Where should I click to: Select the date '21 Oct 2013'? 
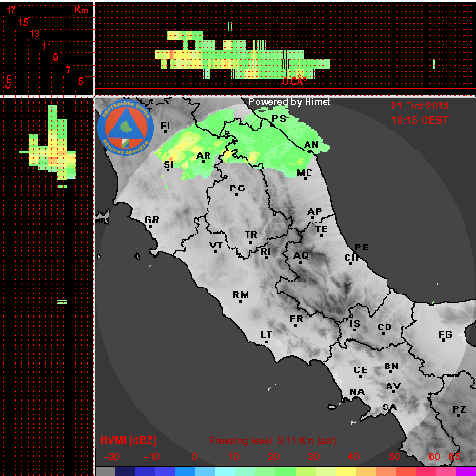(x=420, y=106)
